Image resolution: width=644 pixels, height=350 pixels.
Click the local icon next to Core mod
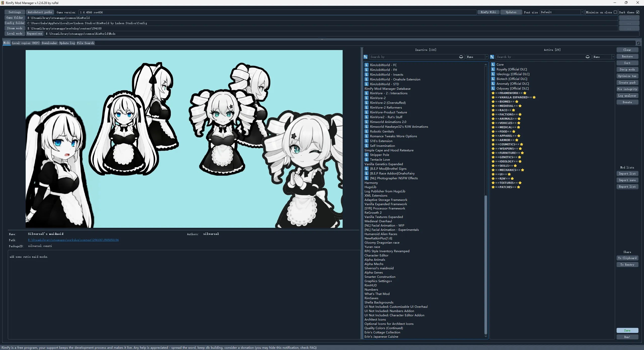coord(493,65)
